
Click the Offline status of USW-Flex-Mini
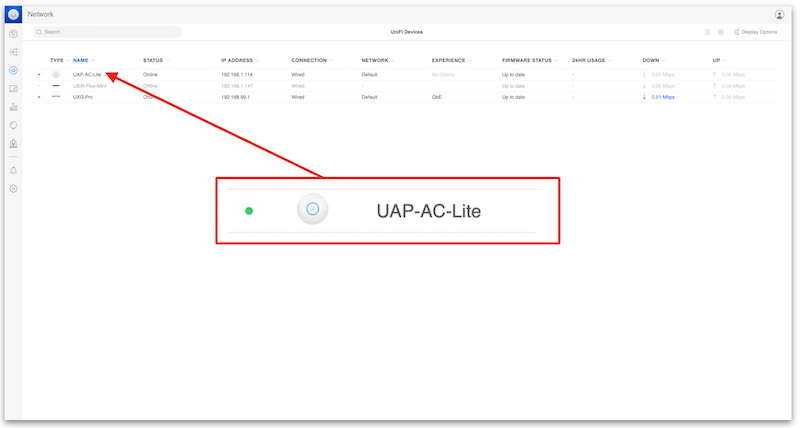click(x=150, y=86)
